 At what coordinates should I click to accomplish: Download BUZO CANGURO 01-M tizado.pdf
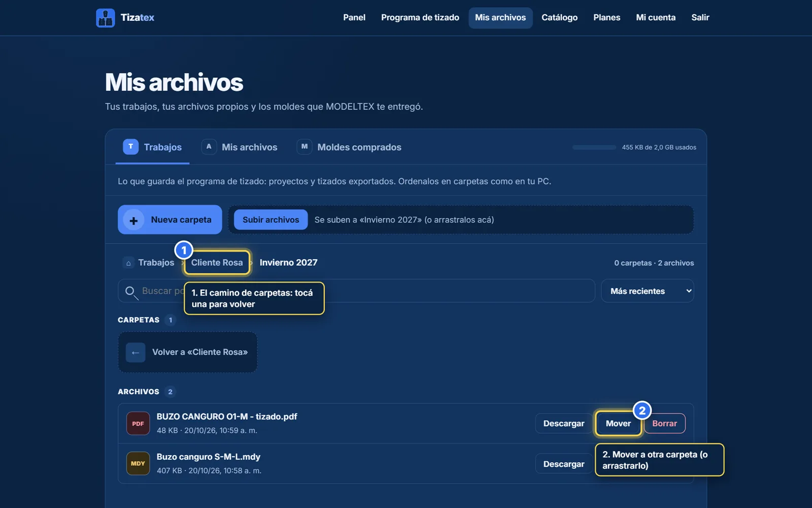564,424
